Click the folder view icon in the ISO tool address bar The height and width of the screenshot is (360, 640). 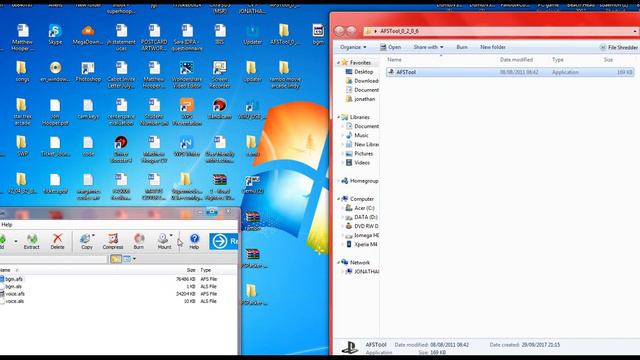point(116,259)
